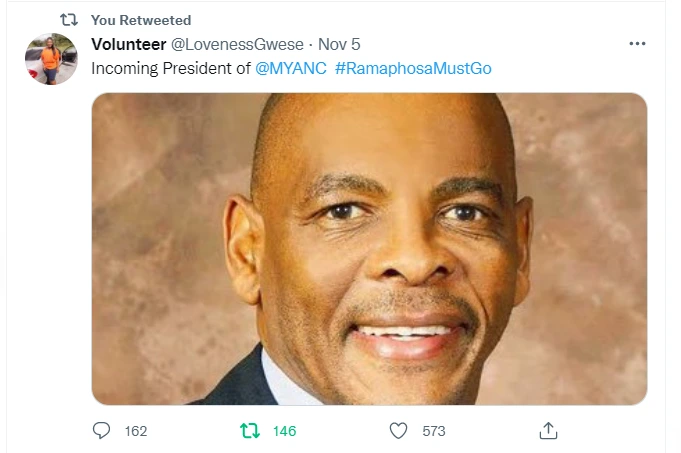Image resolution: width=681 pixels, height=453 pixels.
Task: Expand the attached portrait photo
Action: pyautogui.click(x=369, y=249)
